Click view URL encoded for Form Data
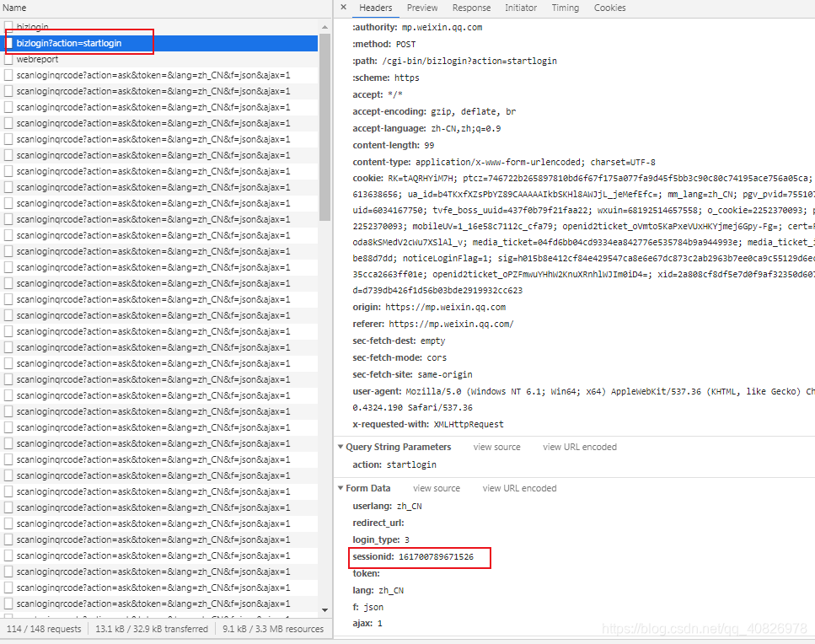This screenshot has width=815, height=644. coord(519,489)
